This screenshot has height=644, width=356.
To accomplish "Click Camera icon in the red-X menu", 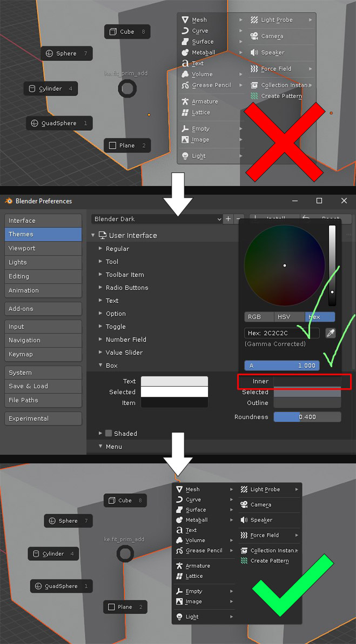I will [x=254, y=36].
